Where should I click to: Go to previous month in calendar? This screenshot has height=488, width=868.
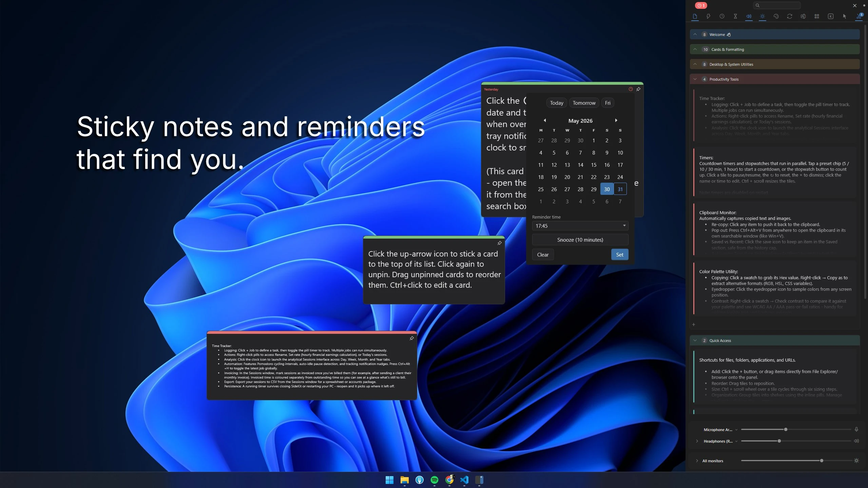point(545,120)
